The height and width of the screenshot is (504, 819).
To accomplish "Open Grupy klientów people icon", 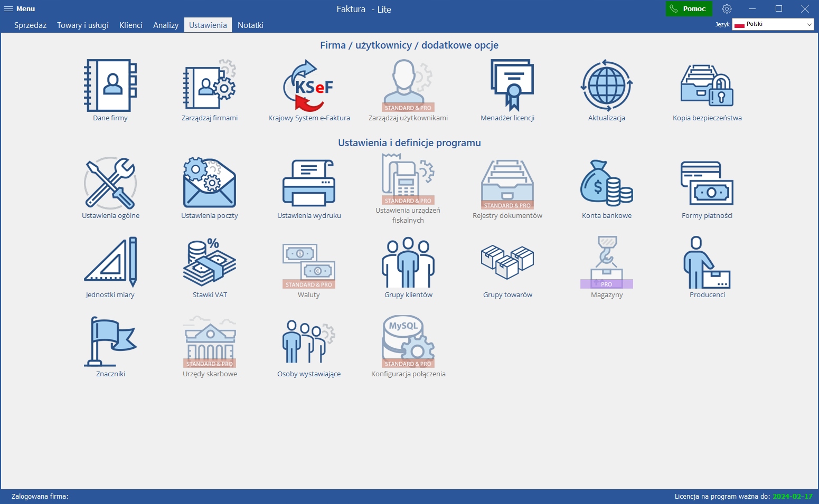I will click(x=408, y=262).
